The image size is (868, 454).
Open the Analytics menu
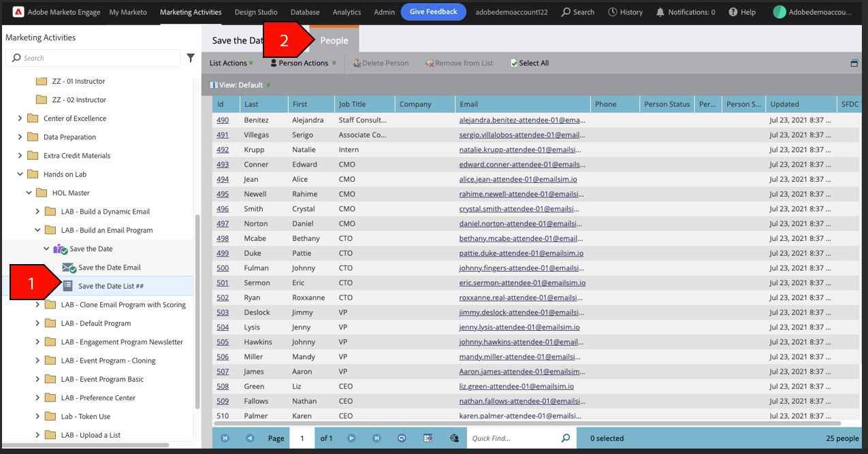(347, 12)
